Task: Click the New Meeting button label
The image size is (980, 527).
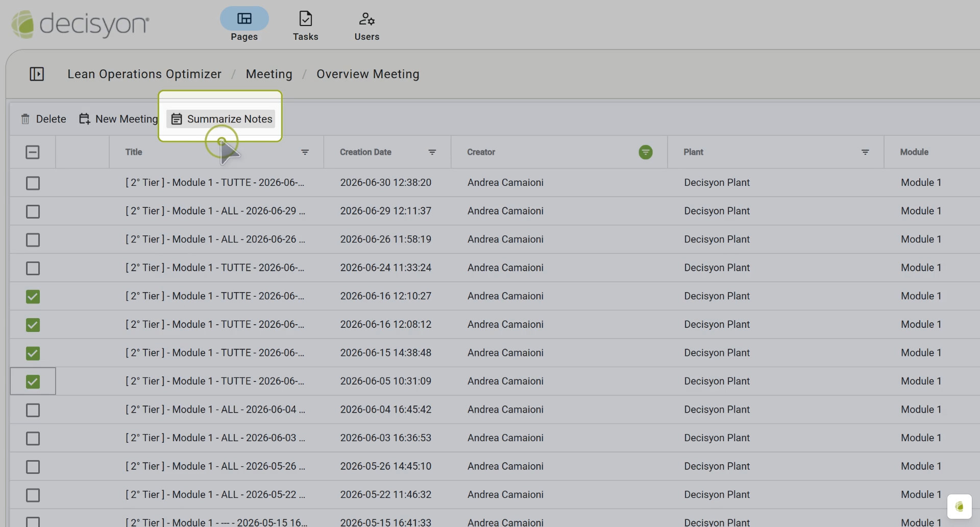Action: pos(127,119)
